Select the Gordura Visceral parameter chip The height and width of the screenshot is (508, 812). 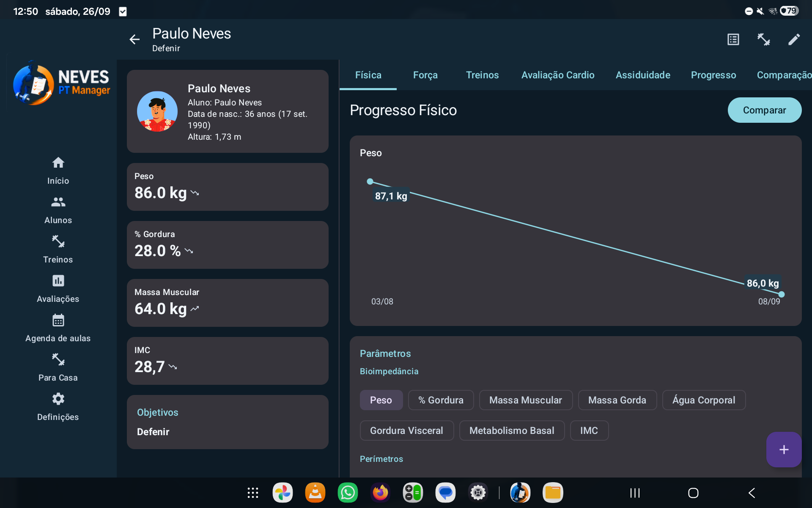point(406,431)
